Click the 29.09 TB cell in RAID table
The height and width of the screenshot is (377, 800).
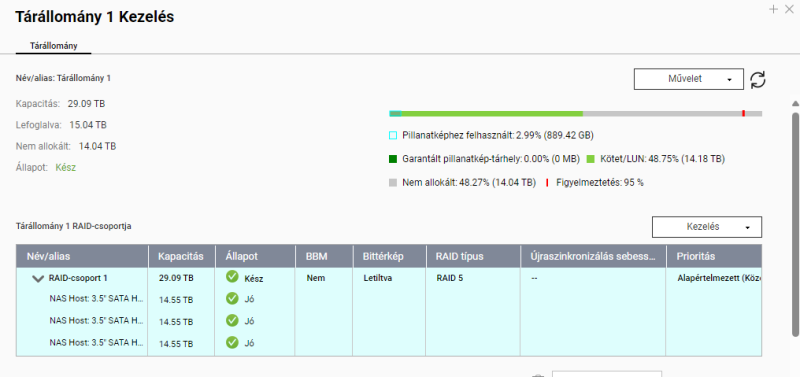tap(176, 279)
